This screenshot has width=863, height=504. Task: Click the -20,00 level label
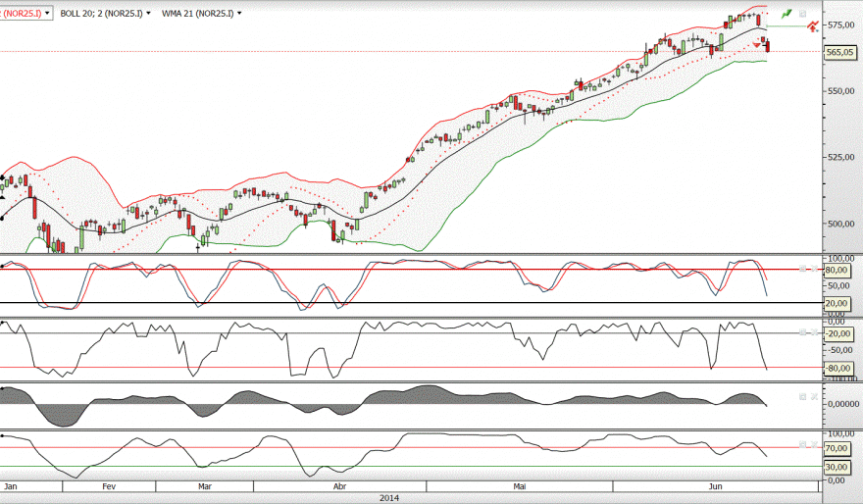coord(838,333)
